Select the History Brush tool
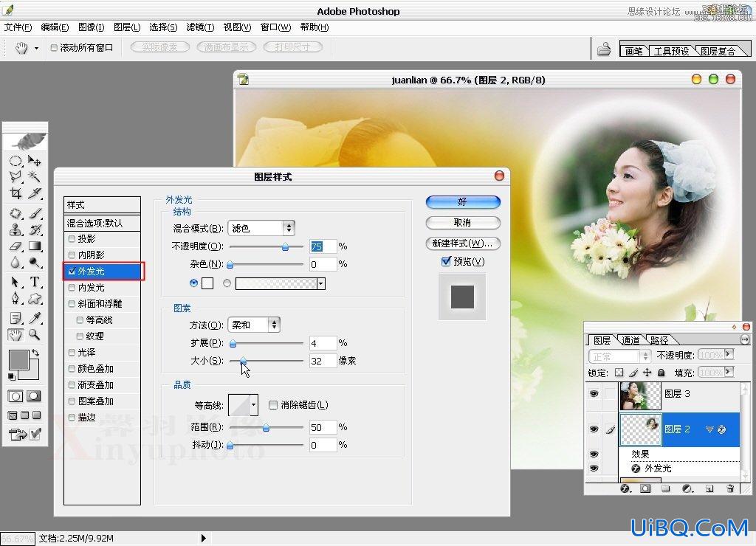Image resolution: width=756 pixels, height=546 pixels. pyautogui.click(x=35, y=229)
